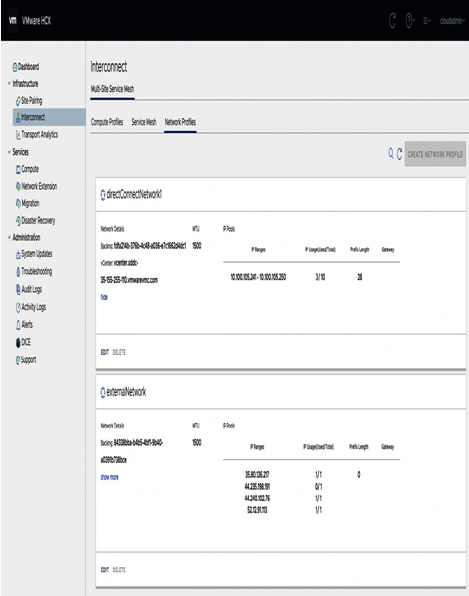View Activity Logs

(33, 307)
